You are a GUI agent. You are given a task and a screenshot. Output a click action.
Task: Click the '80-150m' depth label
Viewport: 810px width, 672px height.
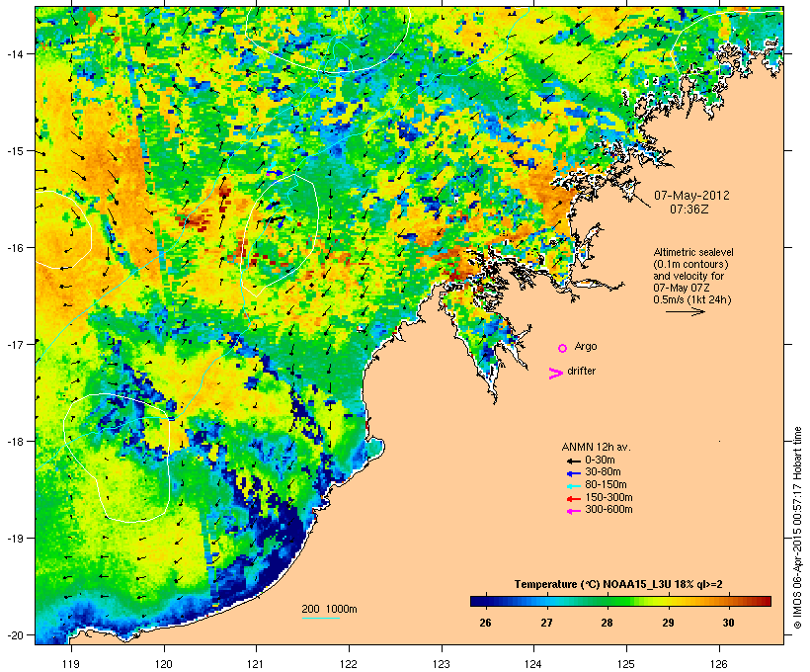(606, 485)
